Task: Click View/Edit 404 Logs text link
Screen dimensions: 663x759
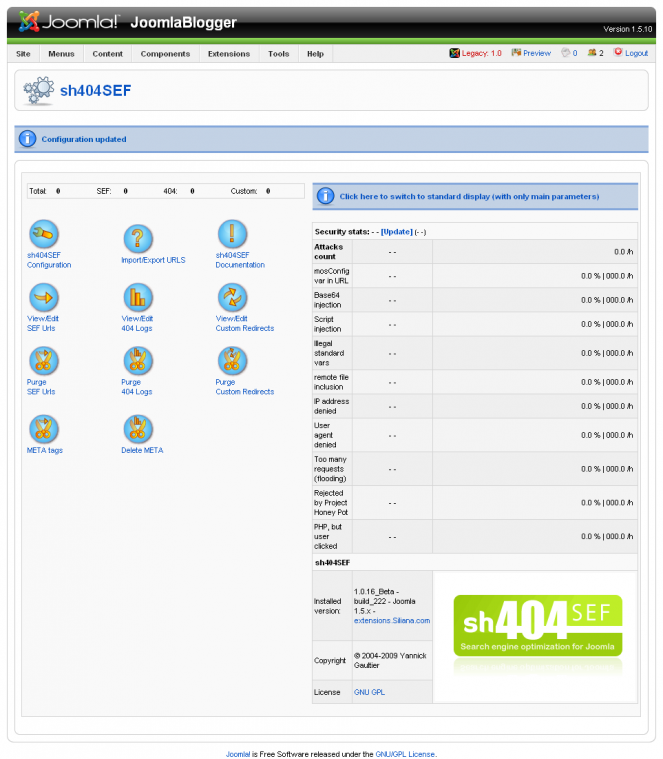Action: (x=137, y=323)
